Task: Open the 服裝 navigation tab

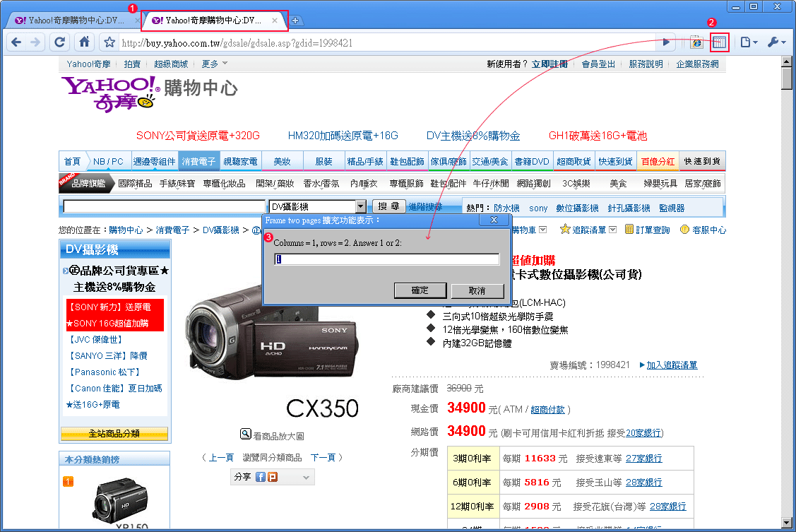Action: point(324,161)
